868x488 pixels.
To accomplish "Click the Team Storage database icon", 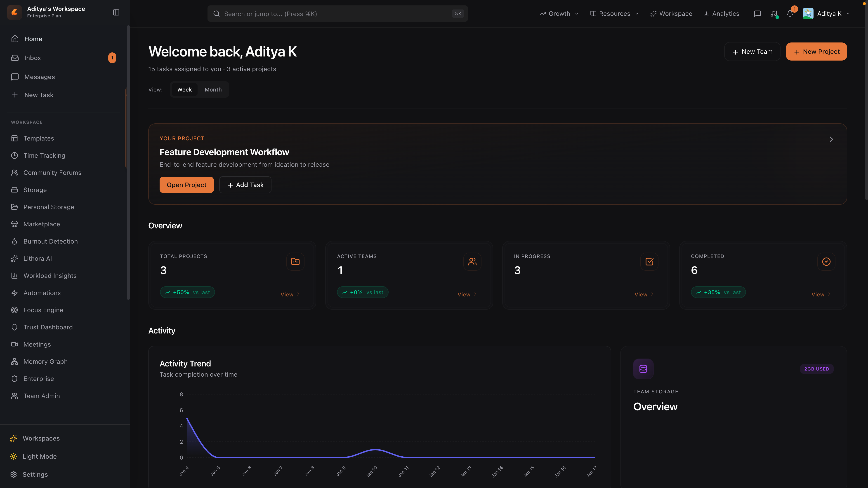I will point(643,369).
